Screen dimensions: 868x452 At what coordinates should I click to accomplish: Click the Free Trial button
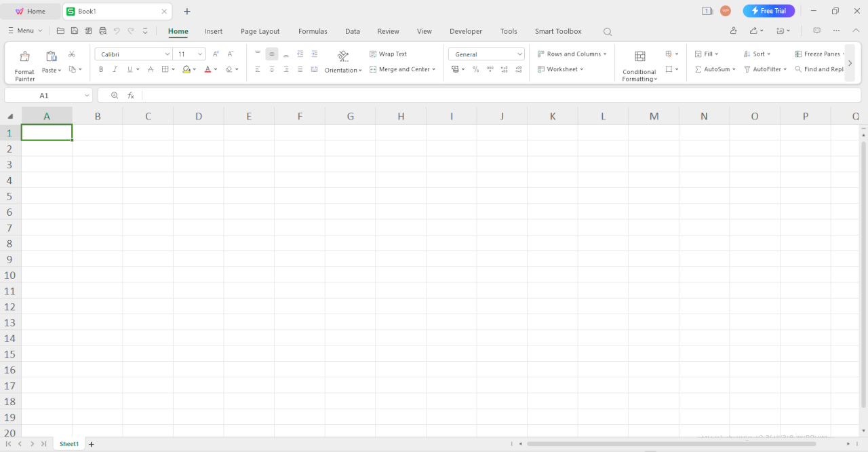point(768,11)
